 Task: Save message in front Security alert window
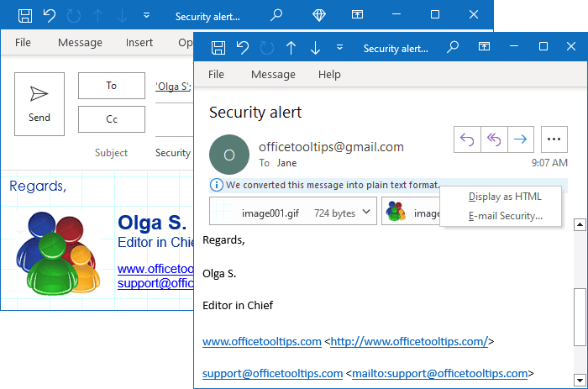click(x=218, y=48)
